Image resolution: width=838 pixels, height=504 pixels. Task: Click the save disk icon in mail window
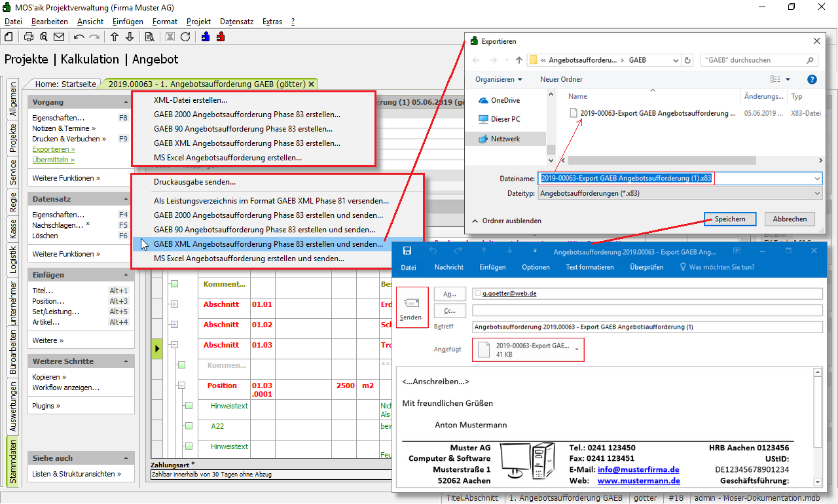point(407,251)
